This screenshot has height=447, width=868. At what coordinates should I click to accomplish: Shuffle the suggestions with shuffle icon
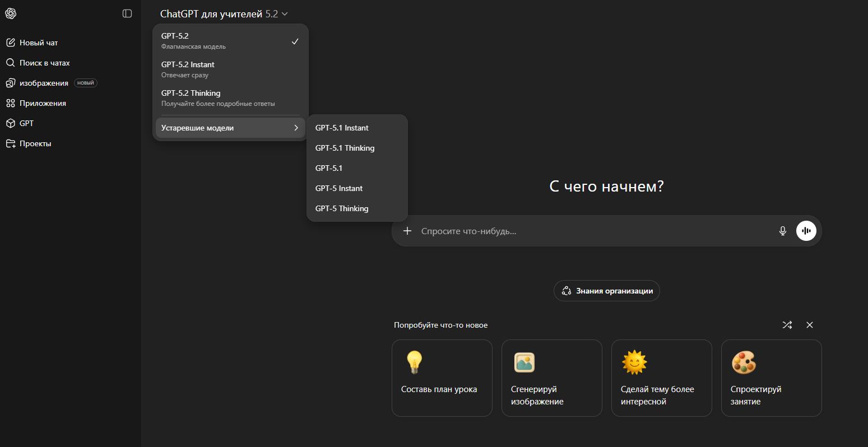(x=787, y=325)
